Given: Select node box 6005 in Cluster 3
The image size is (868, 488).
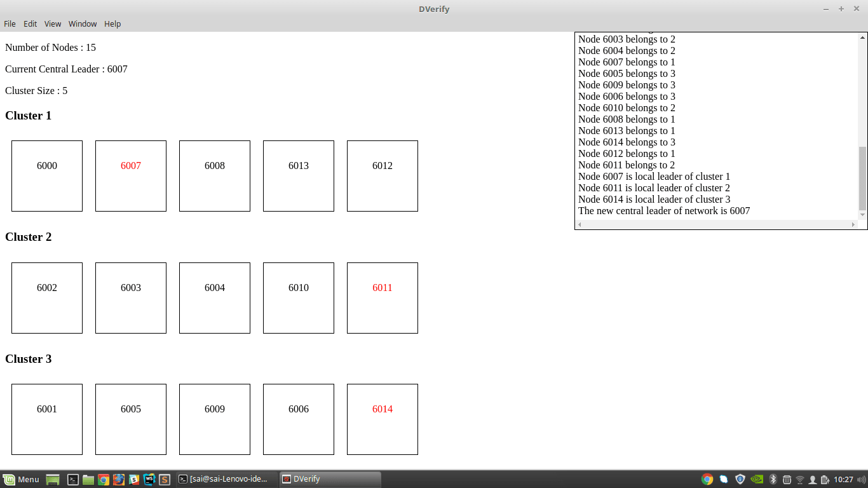Looking at the screenshot, I should click(131, 419).
